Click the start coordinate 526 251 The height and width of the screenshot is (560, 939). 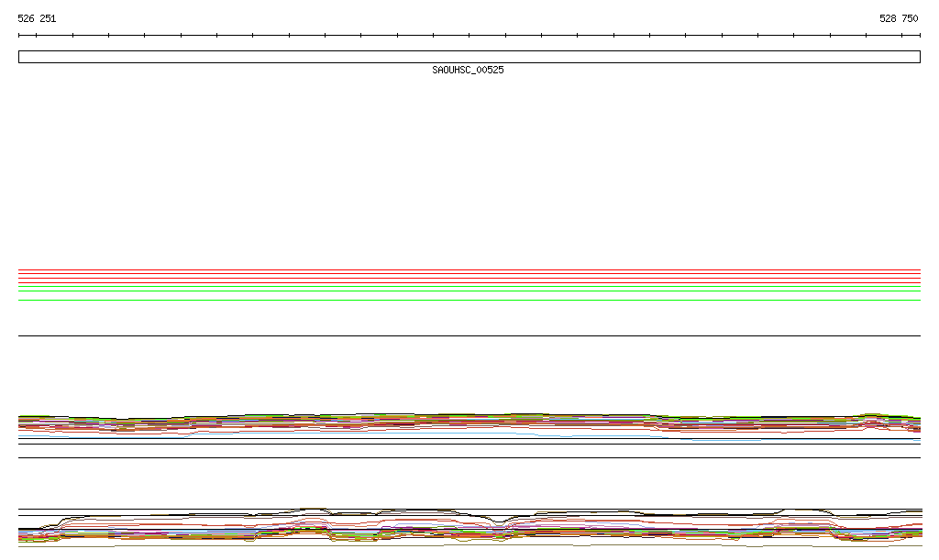tap(37, 18)
